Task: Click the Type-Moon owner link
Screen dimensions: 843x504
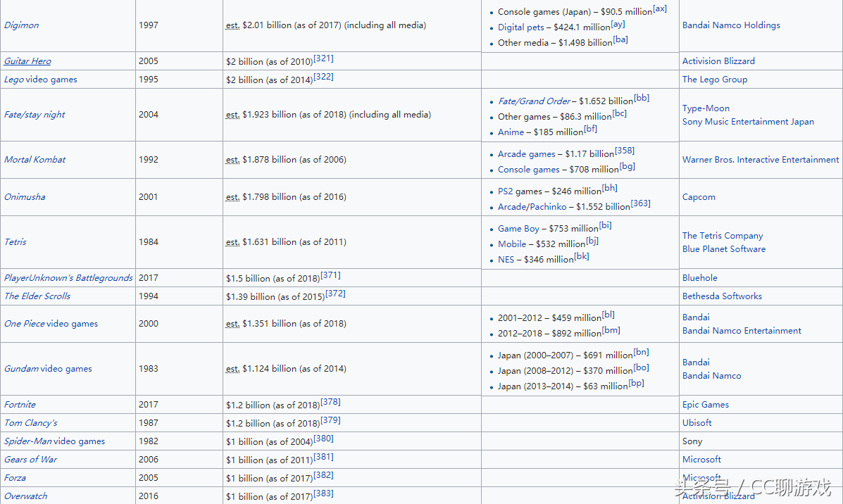Action: point(706,108)
